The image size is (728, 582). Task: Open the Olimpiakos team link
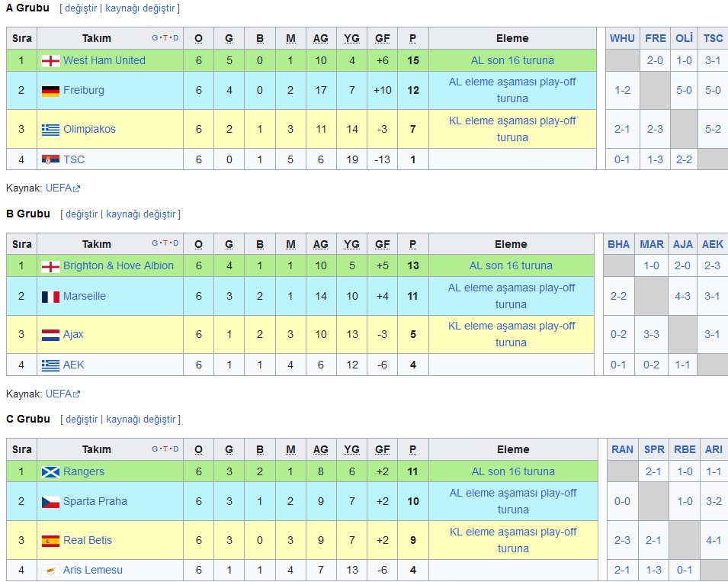click(x=89, y=129)
